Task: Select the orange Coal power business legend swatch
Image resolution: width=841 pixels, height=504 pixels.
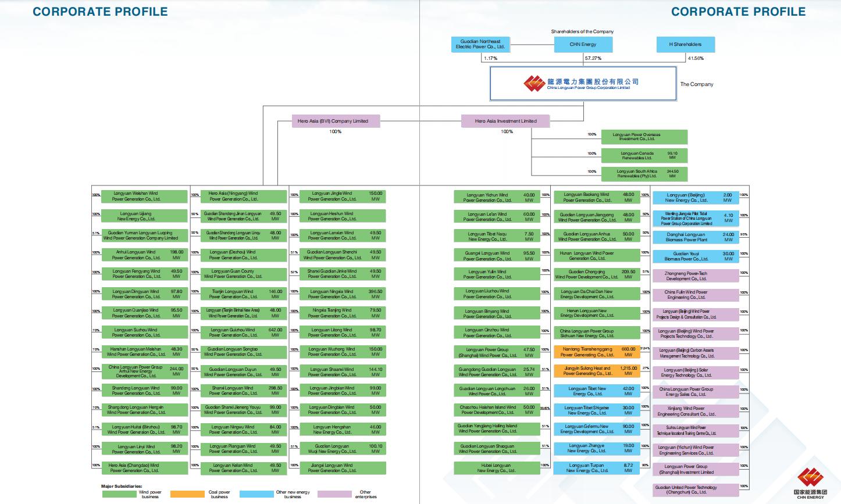Action: click(187, 494)
